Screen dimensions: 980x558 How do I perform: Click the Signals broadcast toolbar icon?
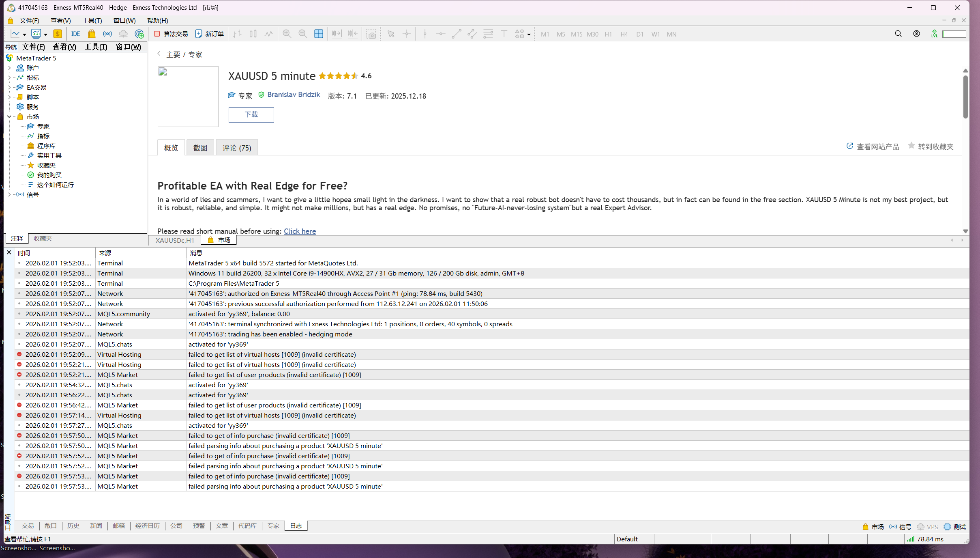click(x=107, y=34)
